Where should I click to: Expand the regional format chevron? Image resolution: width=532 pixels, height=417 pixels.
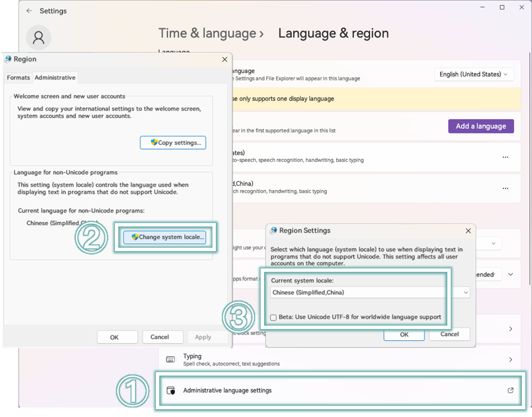pyautogui.click(x=511, y=274)
